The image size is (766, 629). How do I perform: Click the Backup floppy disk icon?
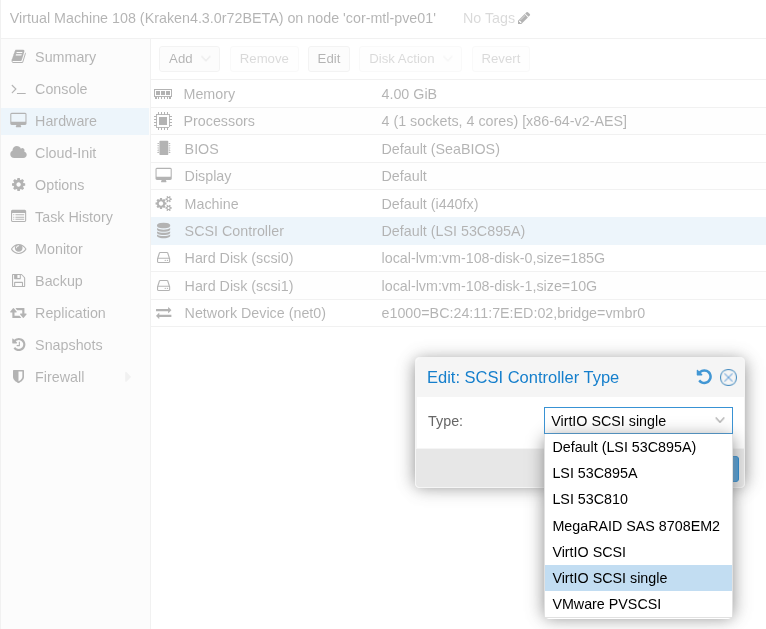(18, 281)
